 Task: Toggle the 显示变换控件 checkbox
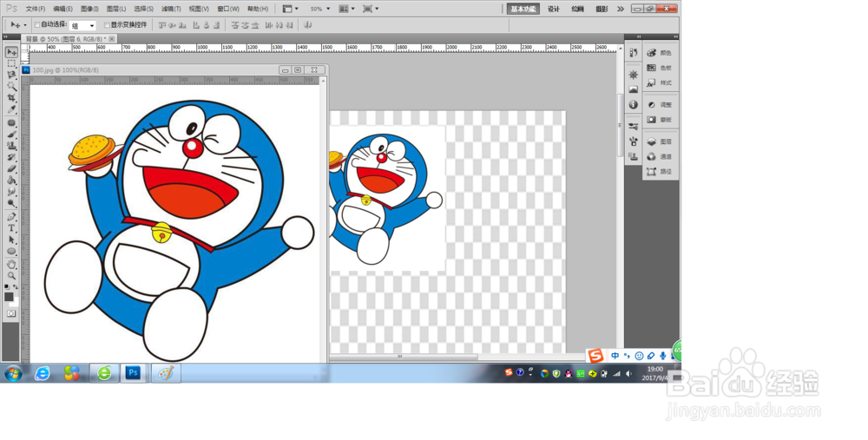tap(108, 25)
